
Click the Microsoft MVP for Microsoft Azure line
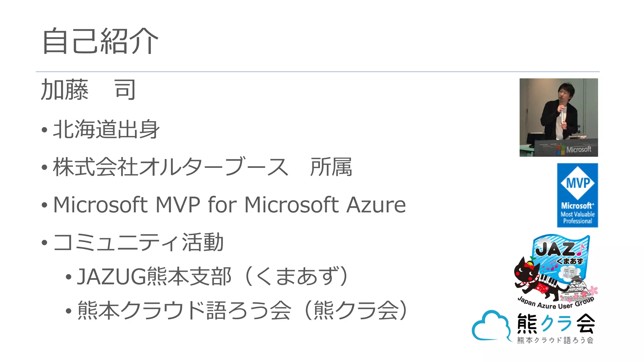[x=229, y=205]
